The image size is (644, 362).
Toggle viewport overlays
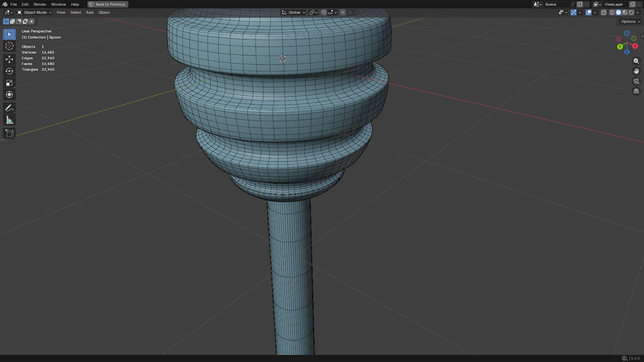point(589,12)
